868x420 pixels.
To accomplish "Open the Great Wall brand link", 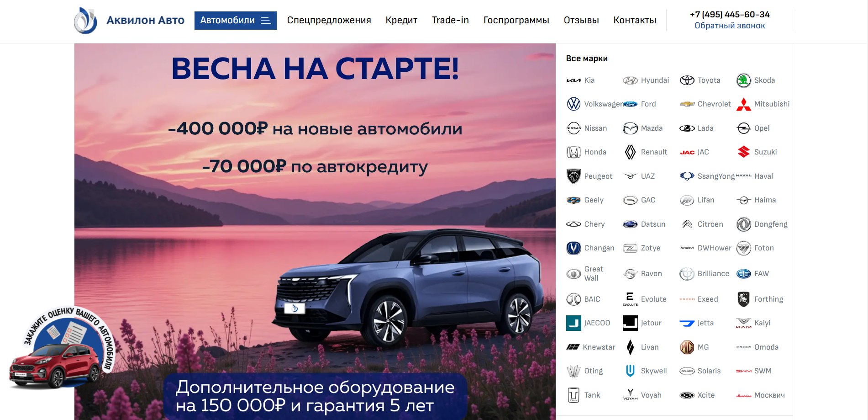I will (x=585, y=274).
